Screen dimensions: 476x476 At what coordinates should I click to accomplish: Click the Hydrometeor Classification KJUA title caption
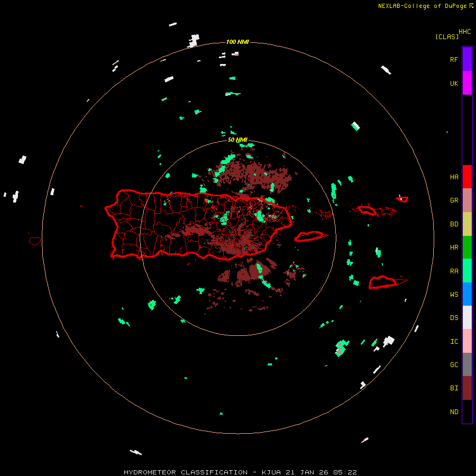click(240, 472)
